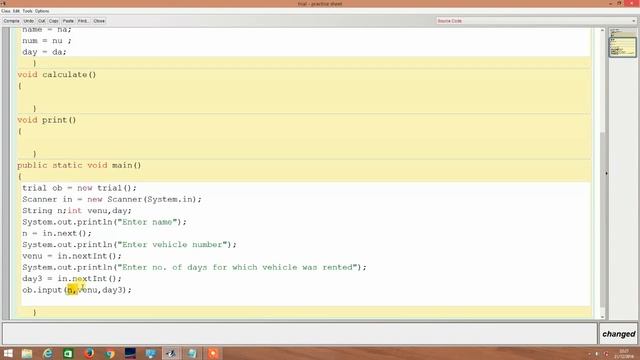Click the line 'ob.input(n,venu,day3);'
The height and width of the screenshot is (360, 640).
[77, 290]
